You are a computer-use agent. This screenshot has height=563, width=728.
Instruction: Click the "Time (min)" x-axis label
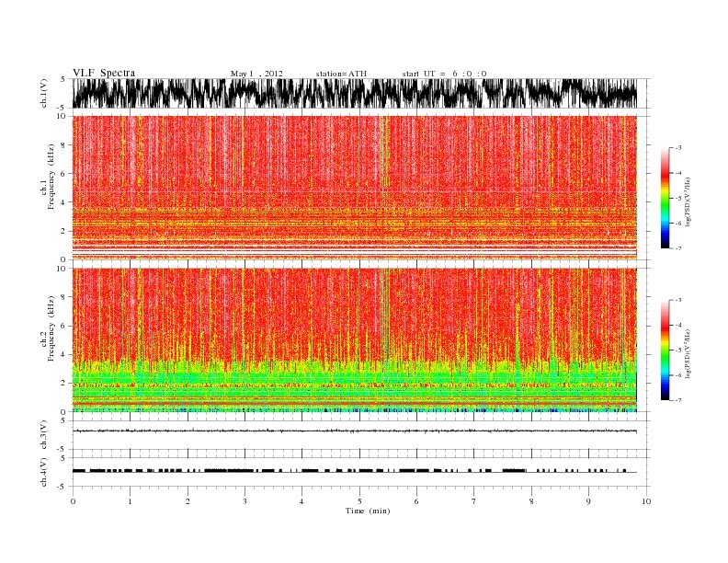(368, 511)
